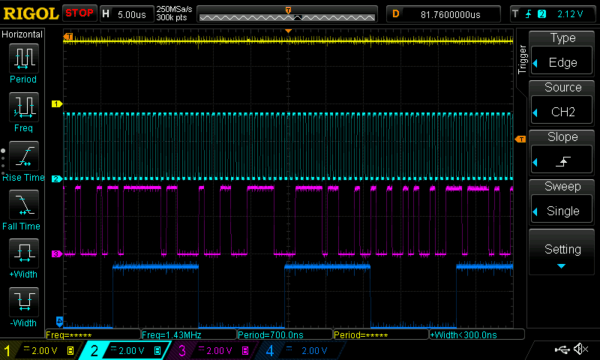Select the +Width measurement icon
Image resolution: width=600 pixels, height=360 pixels.
point(24,253)
